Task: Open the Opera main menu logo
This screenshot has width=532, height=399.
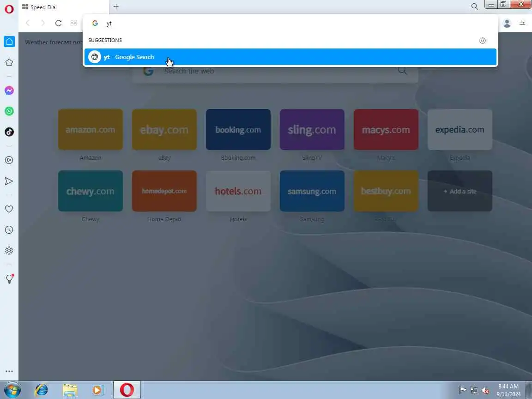Action: (x=9, y=8)
